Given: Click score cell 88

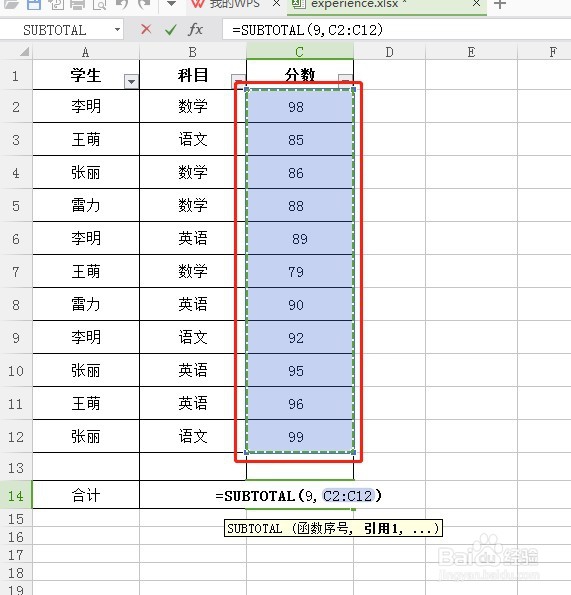Looking at the screenshot, I should coord(300,206).
